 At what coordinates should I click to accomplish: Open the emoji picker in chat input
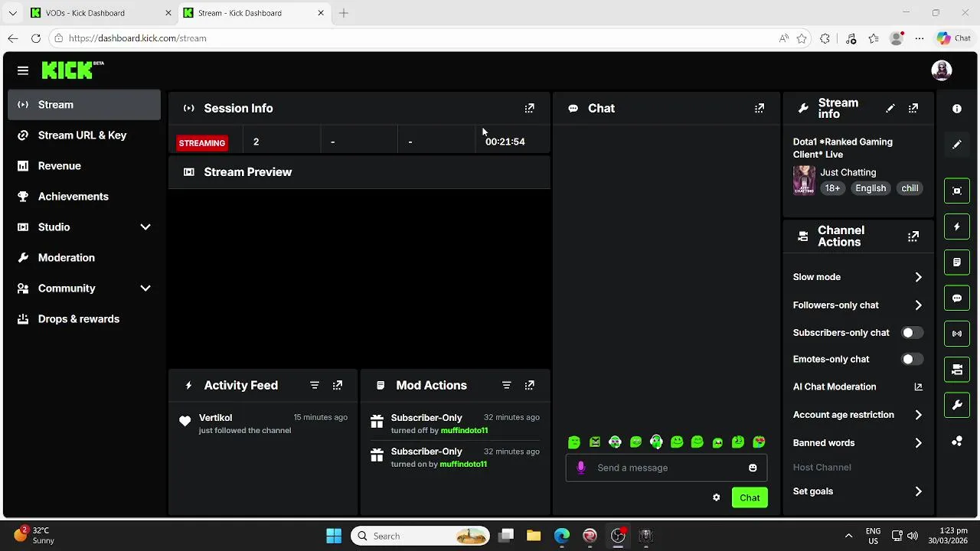pos(753,468)
